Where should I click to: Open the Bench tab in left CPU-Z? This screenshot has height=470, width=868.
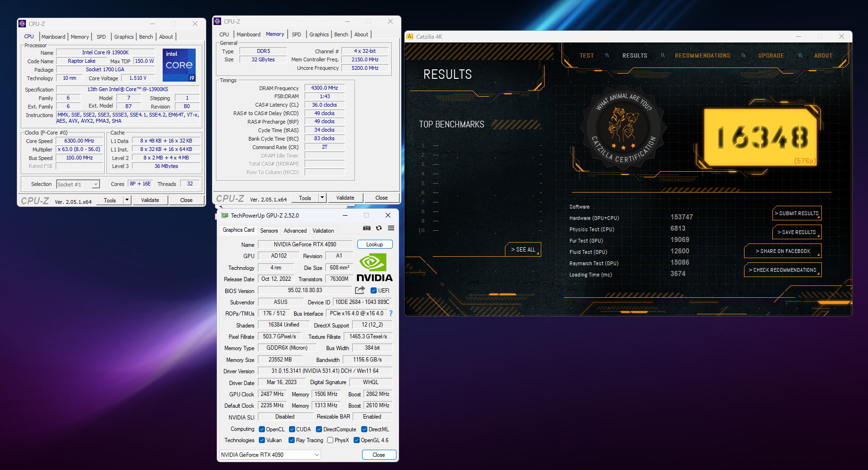pos(146,37)
